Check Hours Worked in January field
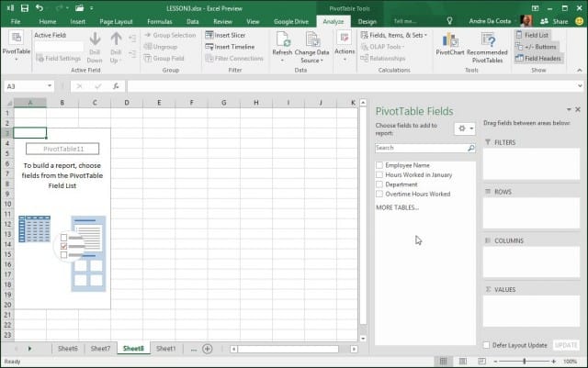 379,175
